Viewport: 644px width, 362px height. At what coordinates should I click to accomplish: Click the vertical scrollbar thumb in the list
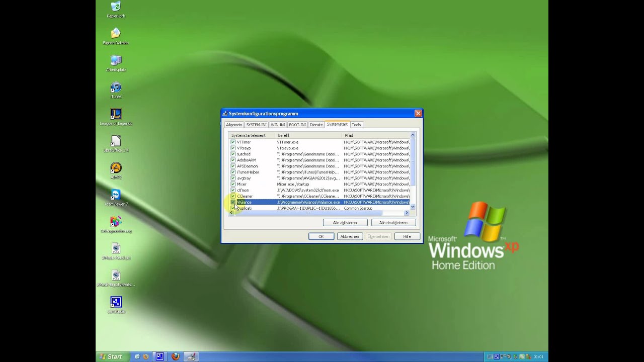[x=413, y=161]
